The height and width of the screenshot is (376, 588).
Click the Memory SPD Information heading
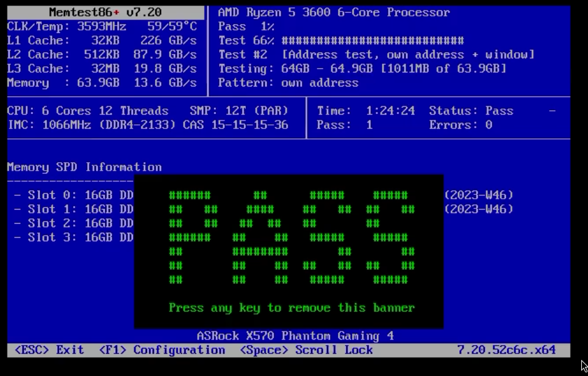tap(84, 167)
